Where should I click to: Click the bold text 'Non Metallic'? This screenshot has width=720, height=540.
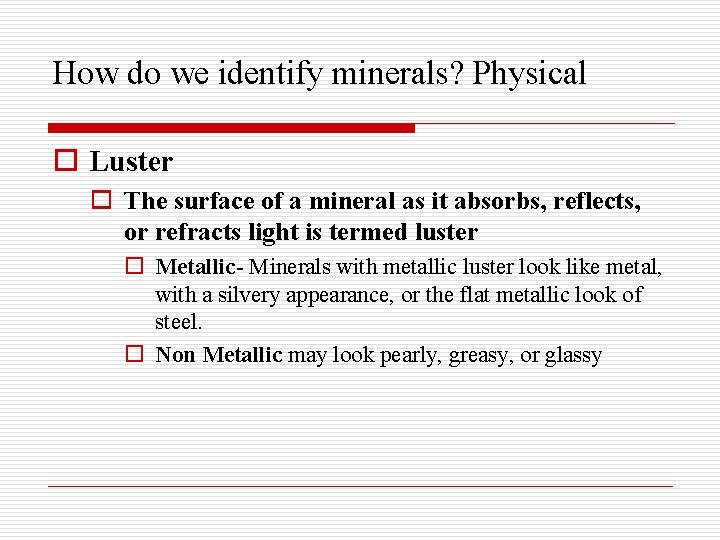click(x=219, y=354)
